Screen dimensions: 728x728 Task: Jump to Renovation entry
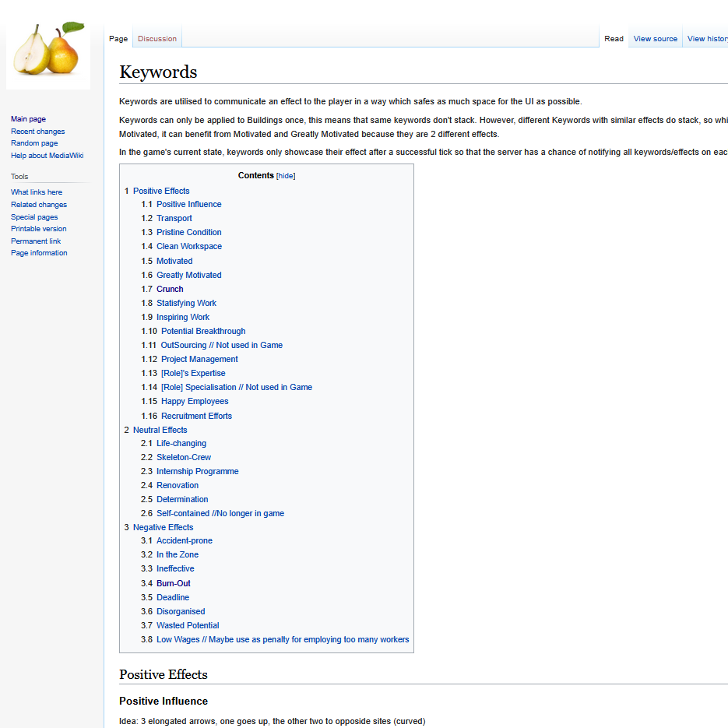pos(178,485)
